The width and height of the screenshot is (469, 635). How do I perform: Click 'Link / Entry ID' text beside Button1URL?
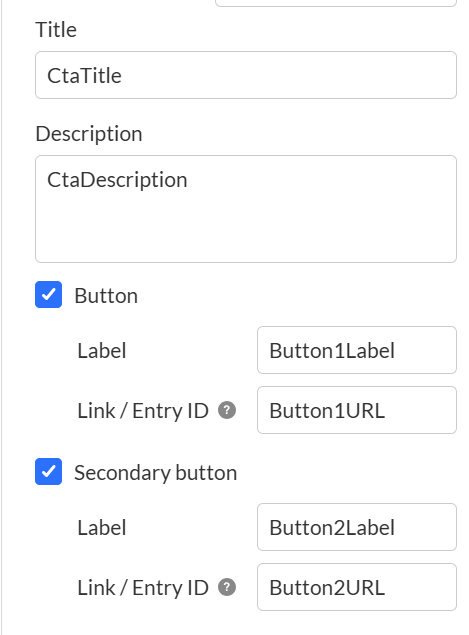click(x=143, y=411)
